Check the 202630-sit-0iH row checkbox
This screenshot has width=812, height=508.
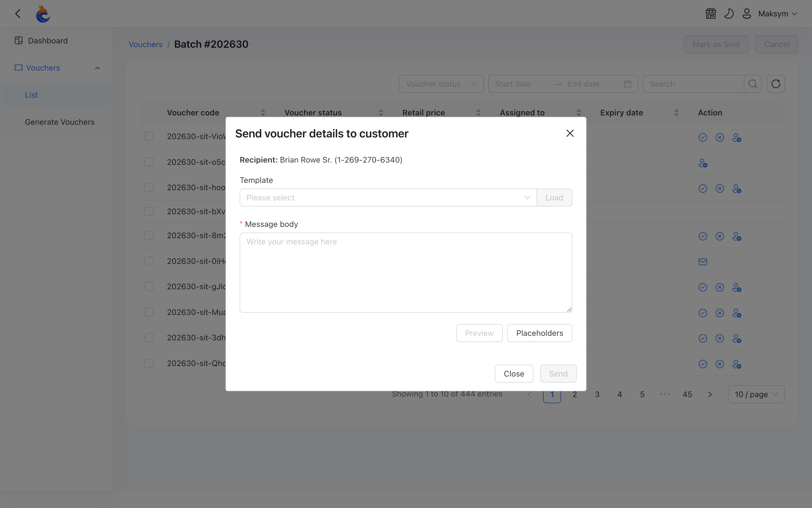149,261
